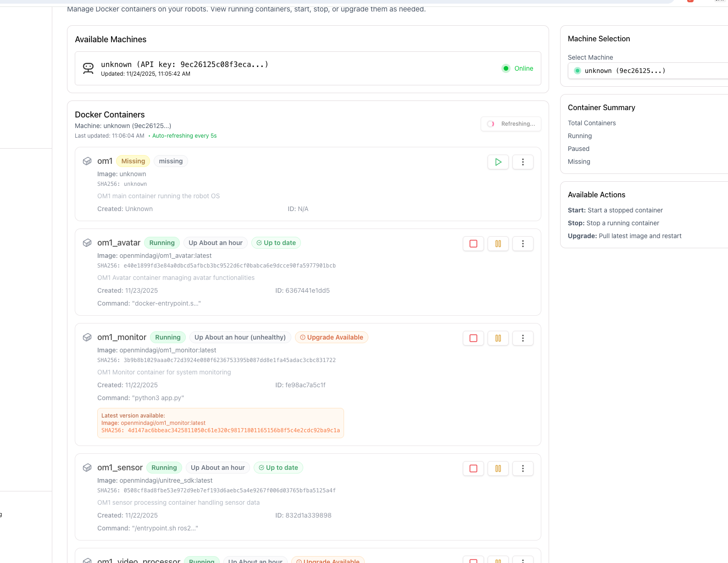Pause the om1_monitor container
Screen dimensions: 728x563
point(498,338)
